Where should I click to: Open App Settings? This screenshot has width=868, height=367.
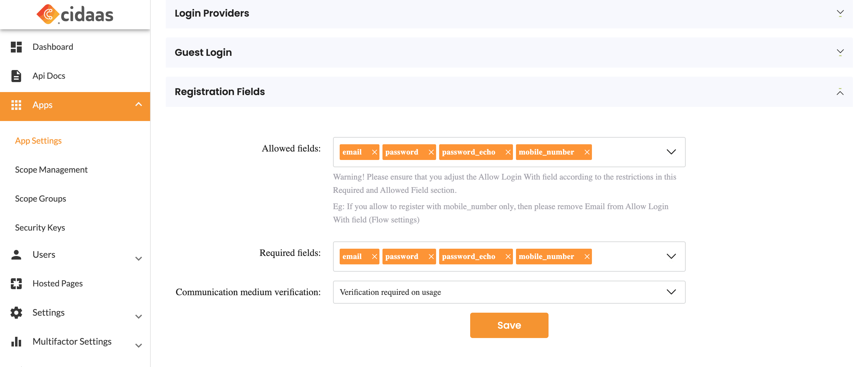pyautogui.click(x=38, y=140)
